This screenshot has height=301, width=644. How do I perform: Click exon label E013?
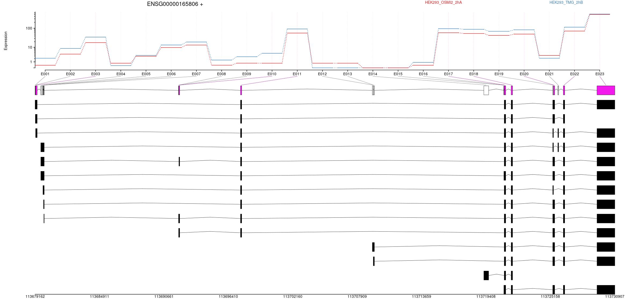click(347, 74)
